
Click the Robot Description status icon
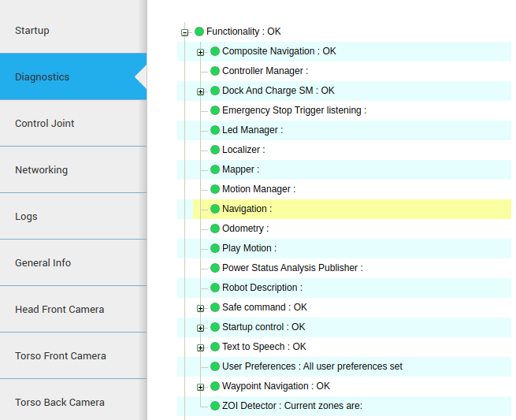[215, 288]
